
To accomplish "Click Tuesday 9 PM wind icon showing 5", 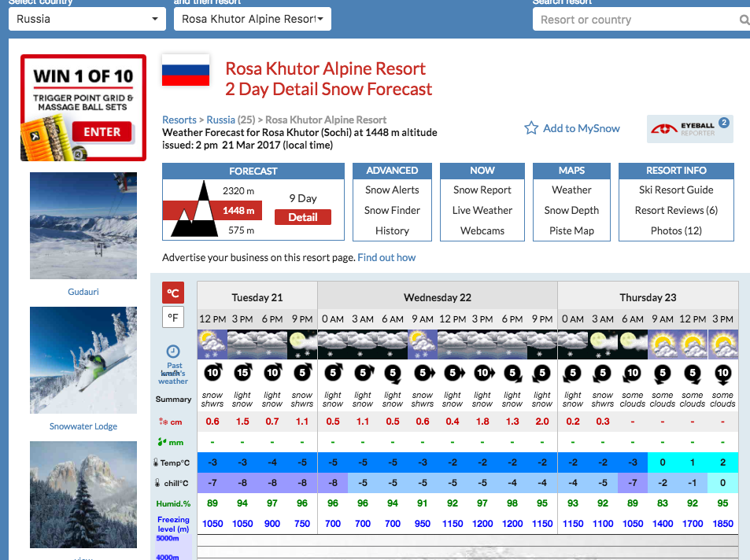I will [303, 373].
